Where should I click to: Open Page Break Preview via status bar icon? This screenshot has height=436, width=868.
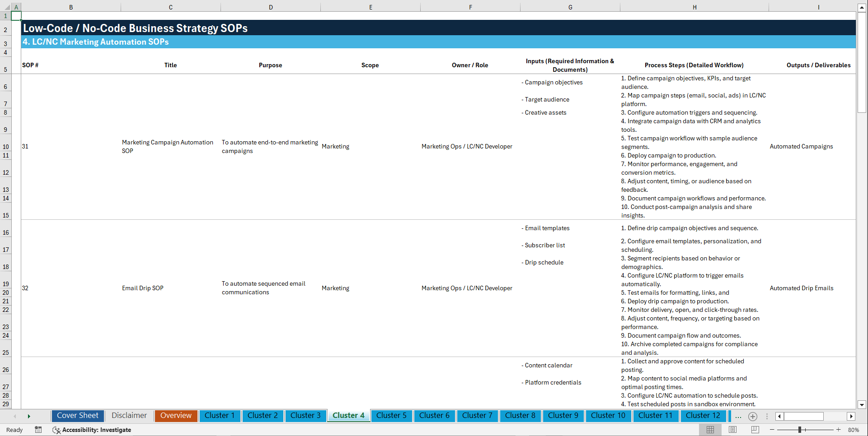point(755,430)
